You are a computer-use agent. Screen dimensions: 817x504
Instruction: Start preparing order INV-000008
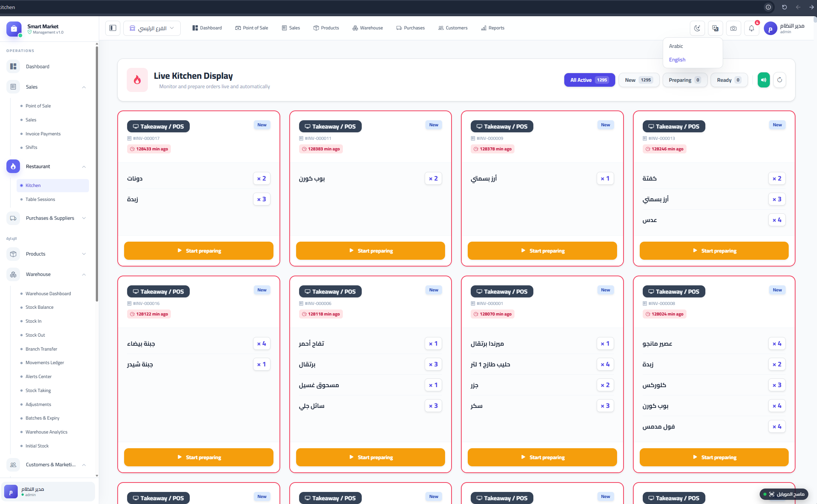(x=714, y=457)
